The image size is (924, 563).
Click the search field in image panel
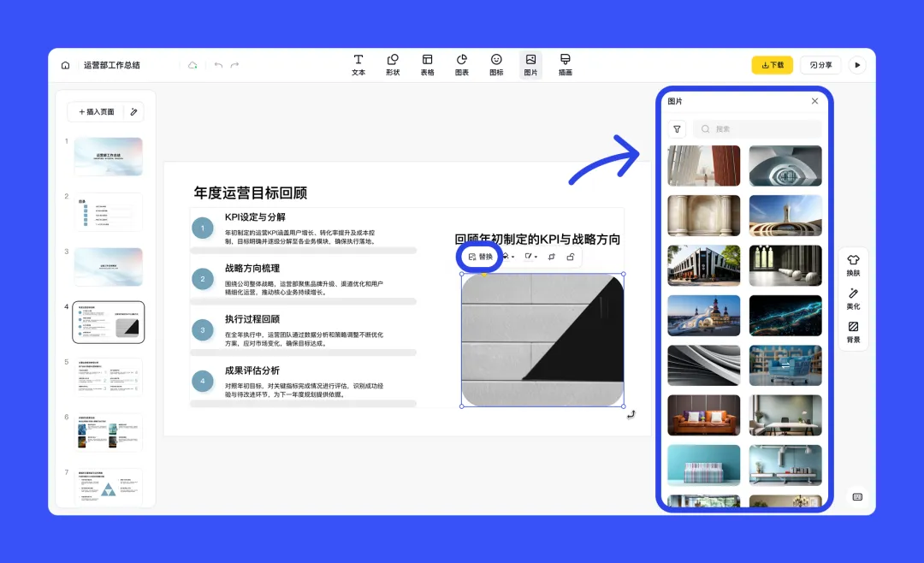pyautogui.click(x=757, y=128)
